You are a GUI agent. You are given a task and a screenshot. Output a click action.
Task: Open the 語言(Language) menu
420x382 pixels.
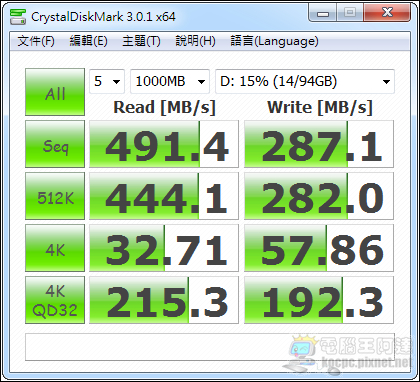pyautogui.click(x=274, y=41)
